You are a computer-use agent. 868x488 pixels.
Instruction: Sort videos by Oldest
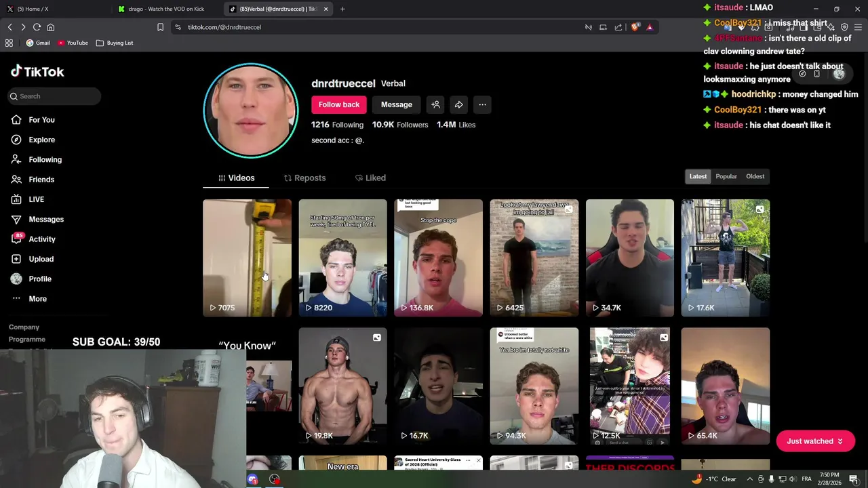coord(755,176)
